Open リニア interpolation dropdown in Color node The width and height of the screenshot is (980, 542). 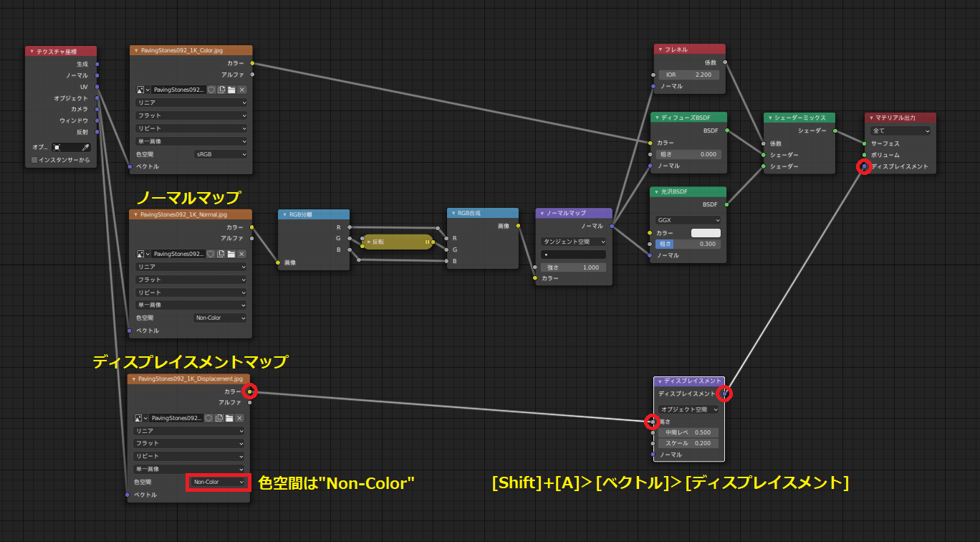pos(191,103)
